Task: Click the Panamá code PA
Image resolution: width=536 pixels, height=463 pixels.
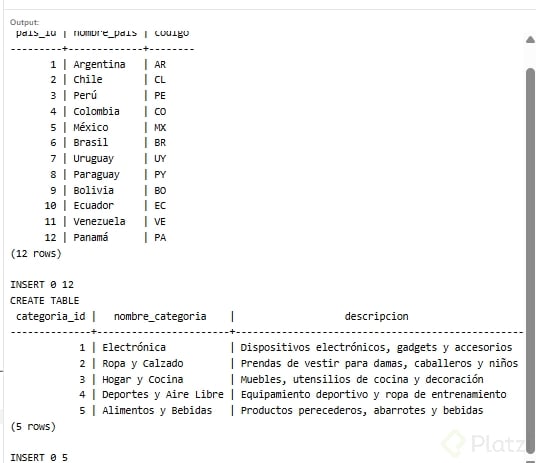Action: [160, 237]
